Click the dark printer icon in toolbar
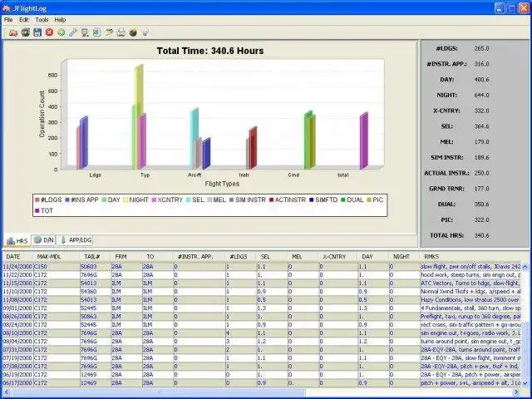532x399 pixels. tap(26, 32)
